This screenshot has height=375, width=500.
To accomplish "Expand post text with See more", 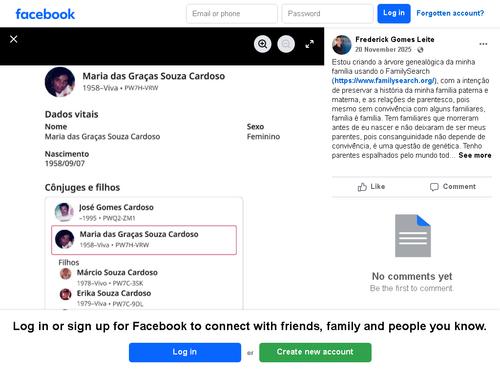I will coord(475,155).
